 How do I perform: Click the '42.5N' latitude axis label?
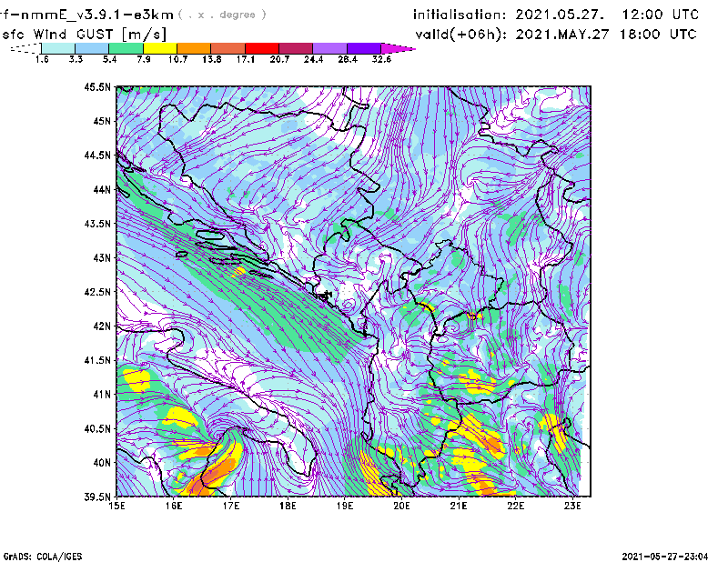(x=97, y=292)
